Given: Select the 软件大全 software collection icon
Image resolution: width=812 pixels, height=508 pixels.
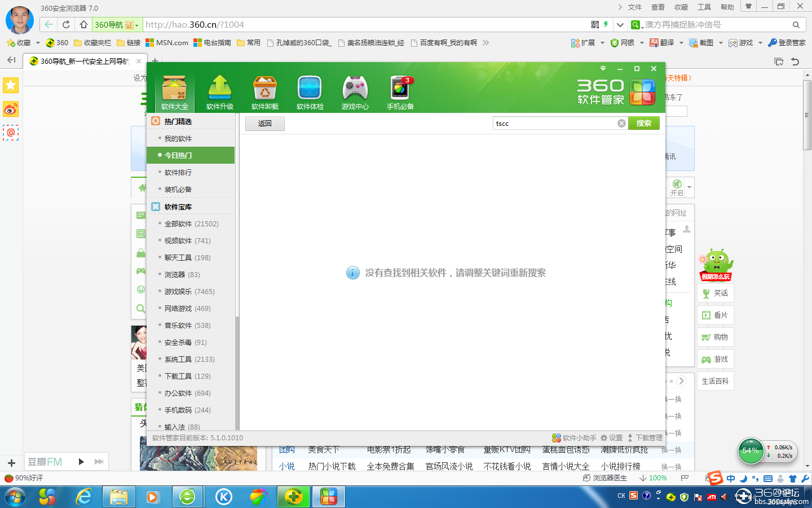Looking at the screenshot, I should 174,92.
